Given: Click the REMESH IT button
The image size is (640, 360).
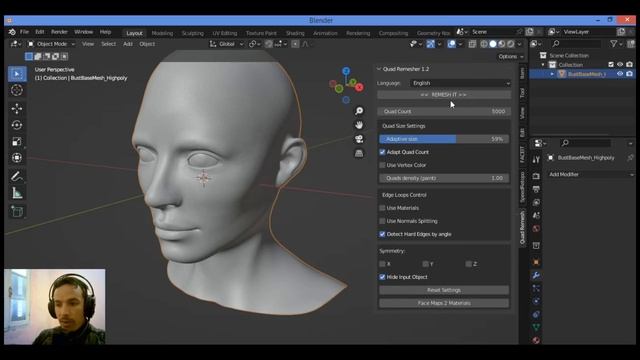Looking at the screenshot, I should [444, 94].
